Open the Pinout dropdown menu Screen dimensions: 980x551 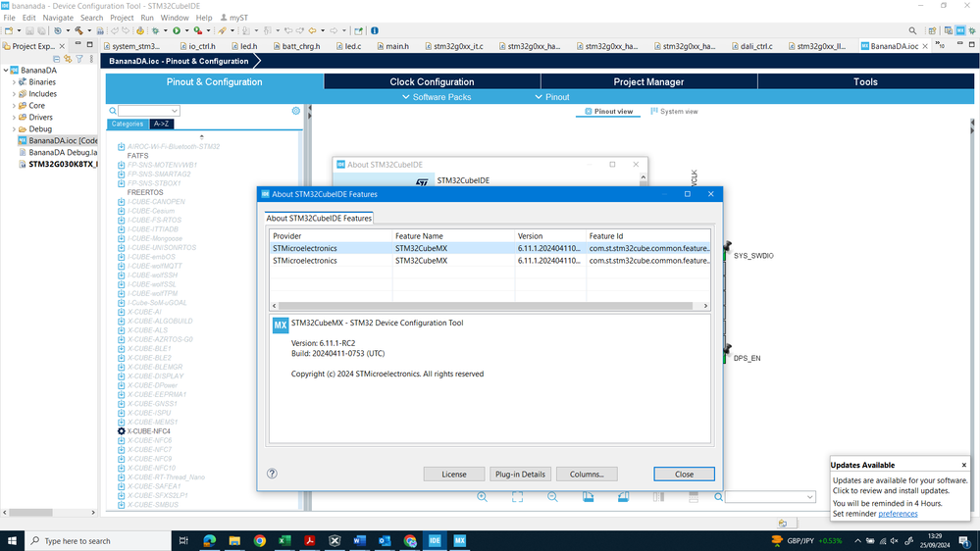pos(552,97)
